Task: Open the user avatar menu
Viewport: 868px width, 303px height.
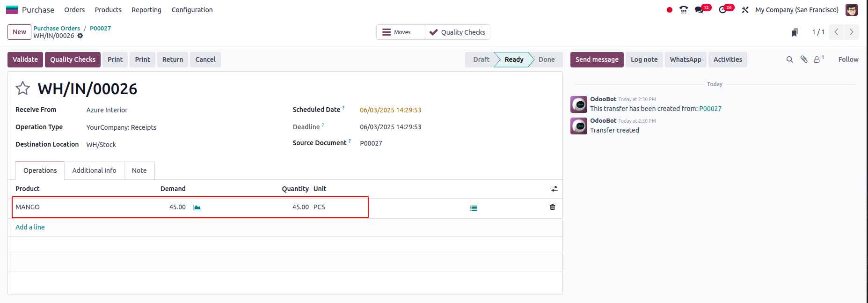Action: (x=852, y=10)
